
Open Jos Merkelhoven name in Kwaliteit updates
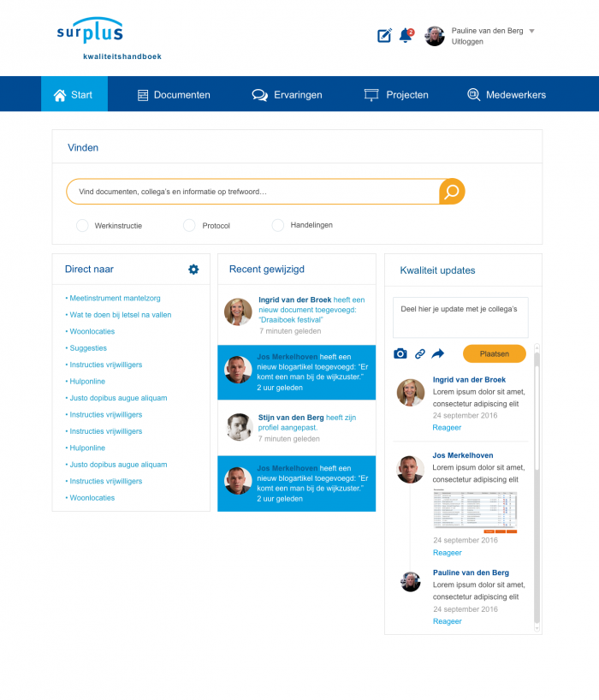click(463, 455)
